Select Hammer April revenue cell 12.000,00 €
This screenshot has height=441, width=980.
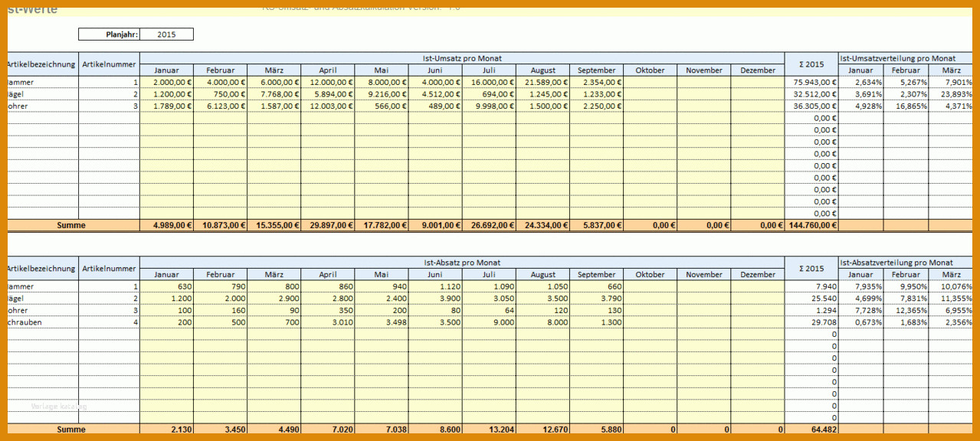[328, 82]
